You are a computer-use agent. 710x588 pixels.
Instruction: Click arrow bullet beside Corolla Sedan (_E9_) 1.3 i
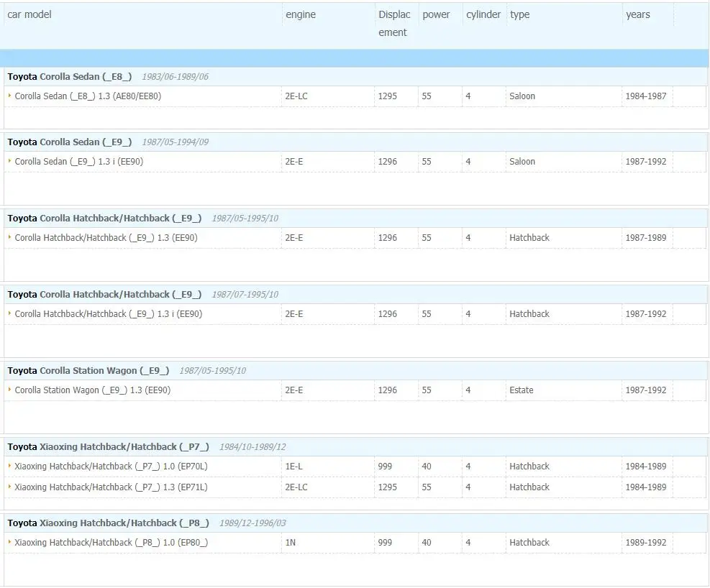pos(9,161)
